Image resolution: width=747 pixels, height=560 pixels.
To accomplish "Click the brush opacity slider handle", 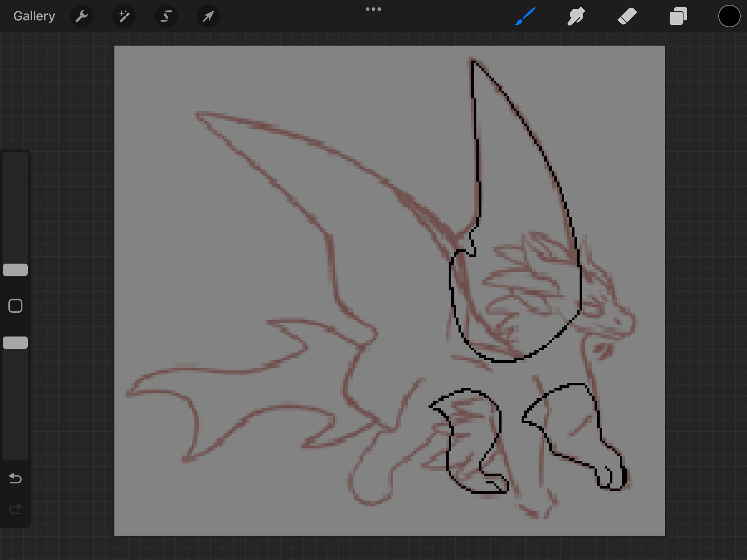I will pos(15,343).
